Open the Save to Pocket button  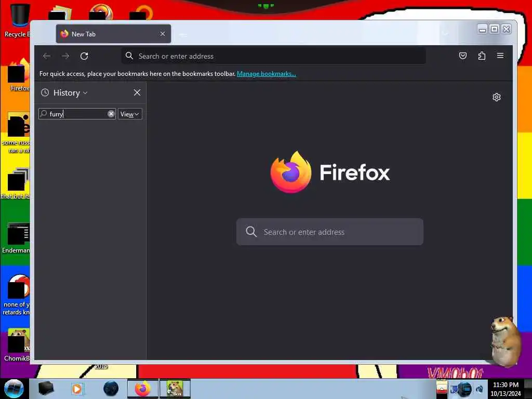[x=463, y=56]
